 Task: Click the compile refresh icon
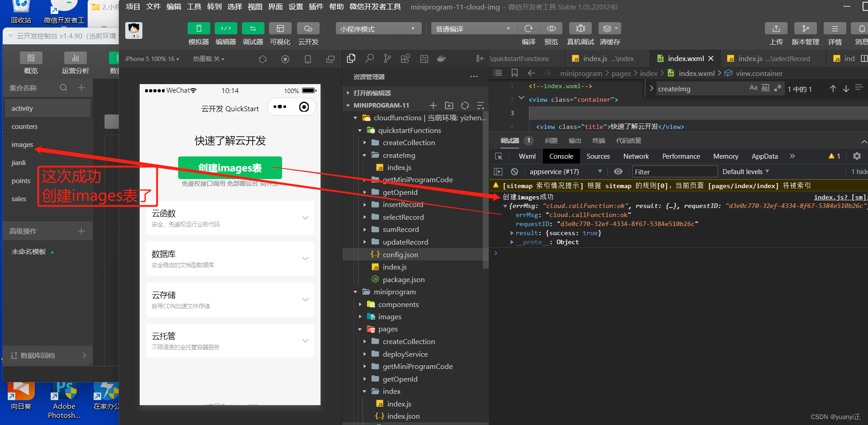pyautogui.click(x=528, y=28)
